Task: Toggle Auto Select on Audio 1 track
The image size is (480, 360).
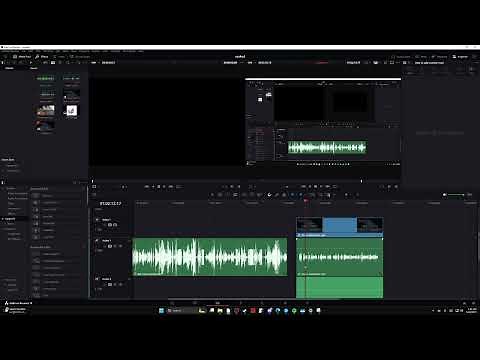Action: [x=109, y=246]
